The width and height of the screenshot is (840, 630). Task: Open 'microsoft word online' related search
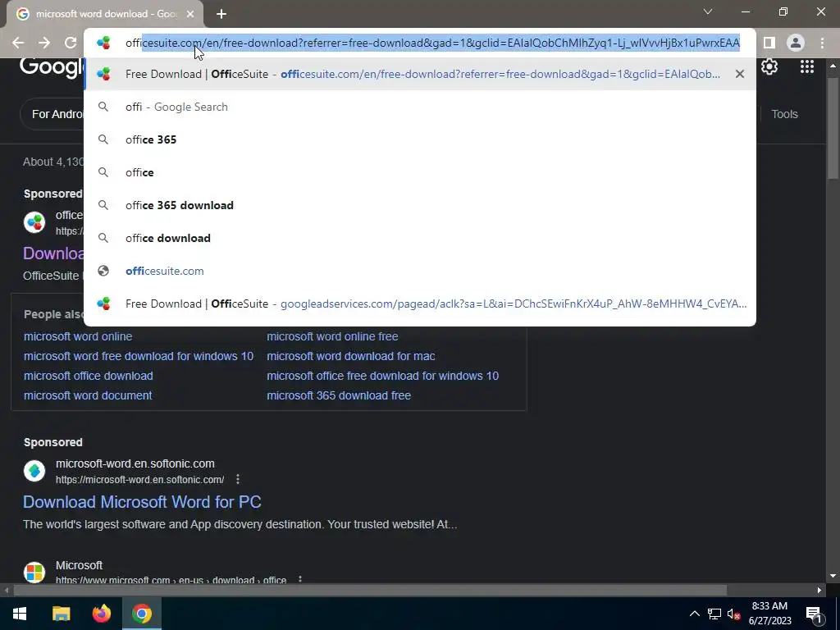tap(78, 336)
